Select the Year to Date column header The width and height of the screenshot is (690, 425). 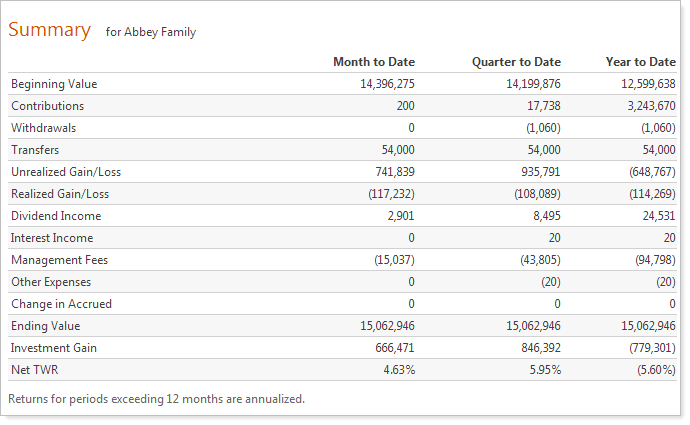640,62
